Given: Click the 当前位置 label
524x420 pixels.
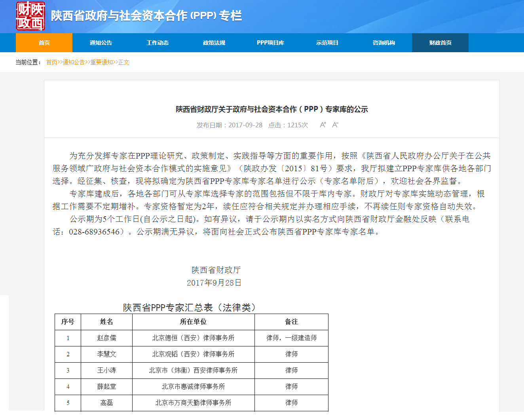Looking at the screenshot, I should coord(28,62).
